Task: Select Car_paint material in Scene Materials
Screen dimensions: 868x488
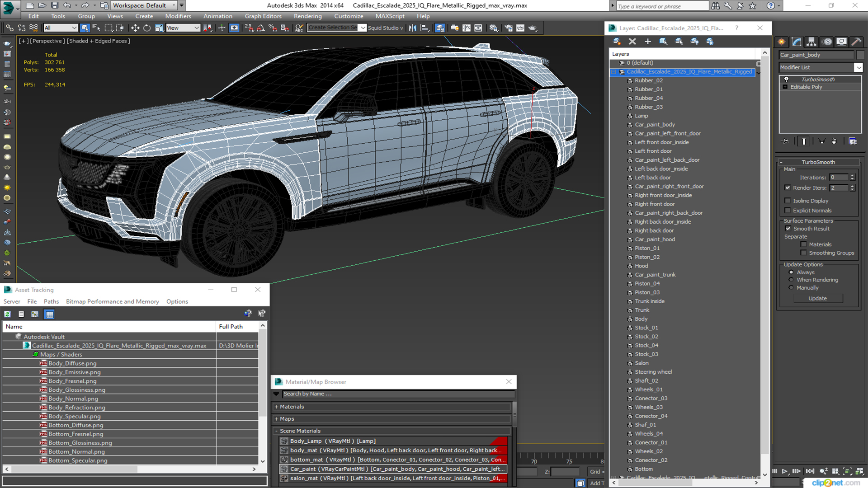Action: coord(393,469)
